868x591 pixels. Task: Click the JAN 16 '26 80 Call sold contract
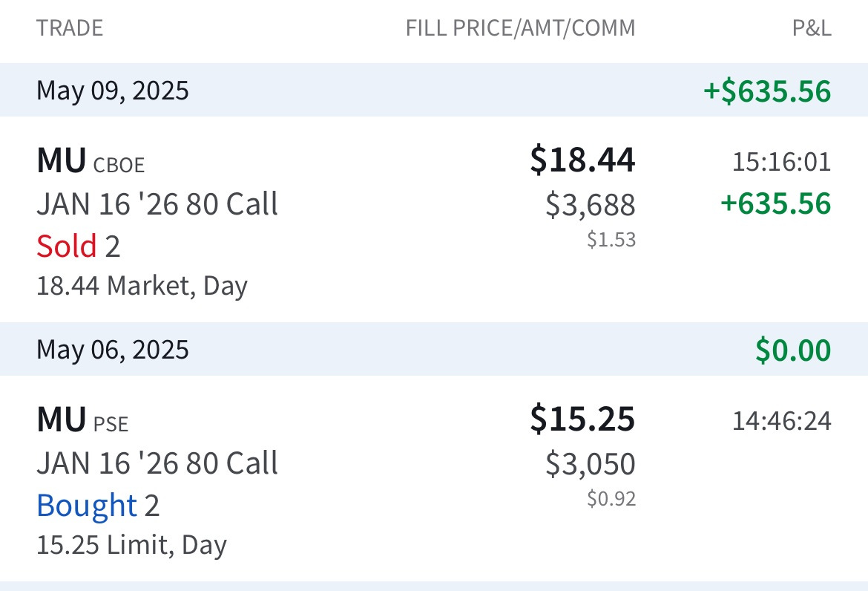click(x=157, y=204)
